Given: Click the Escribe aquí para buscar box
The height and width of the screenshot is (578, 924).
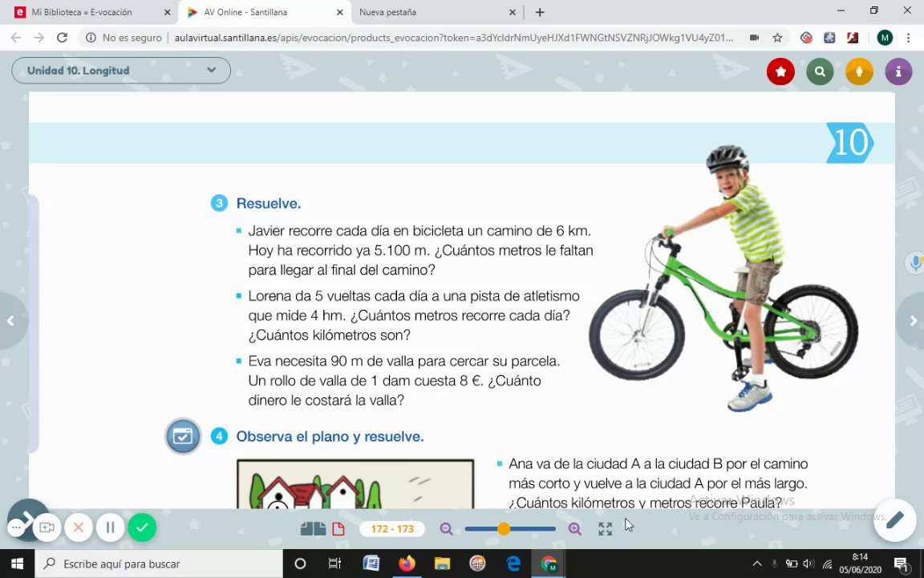Looking at the screenshot, I should pyautogui.click(x=159, y=564).
